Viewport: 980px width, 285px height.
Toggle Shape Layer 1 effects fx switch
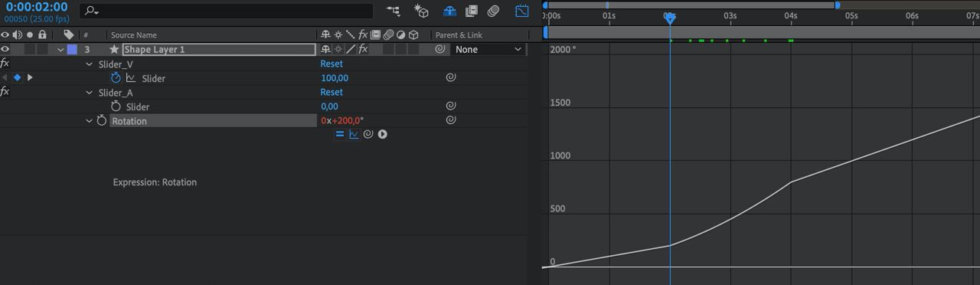[x=363, y=49]
